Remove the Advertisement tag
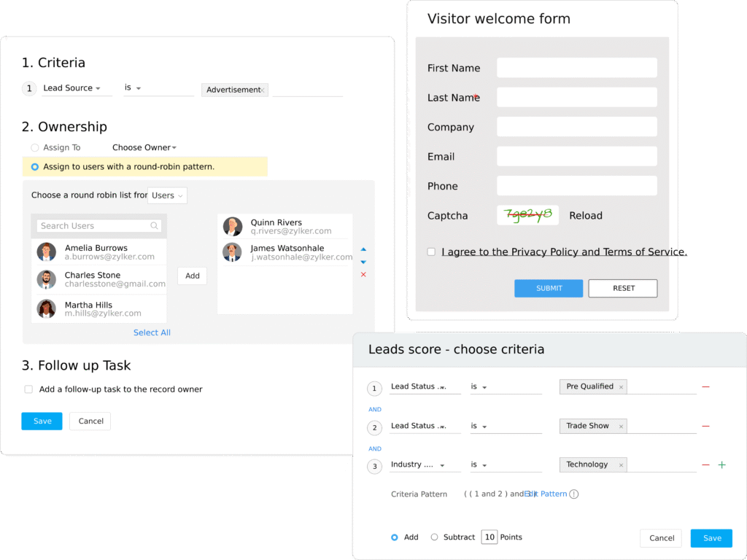 [263, 90]
